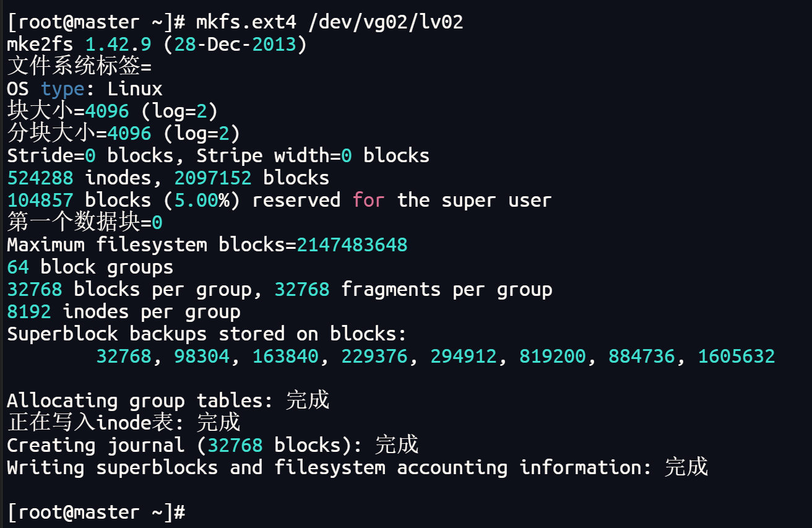Click the 2097152 blocks count
The image size is (812, 528).
pyautogui.click(x=213, y=178)
